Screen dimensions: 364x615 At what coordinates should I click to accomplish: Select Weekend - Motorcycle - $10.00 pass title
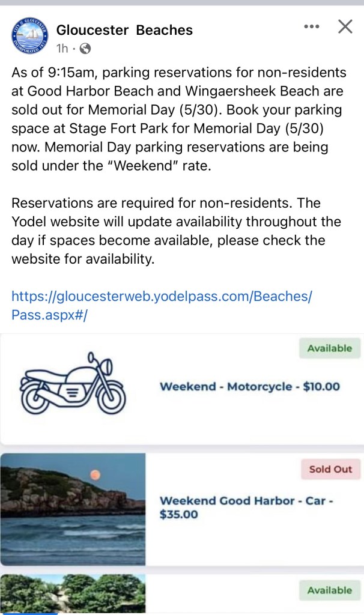click(x=249, y=387)
